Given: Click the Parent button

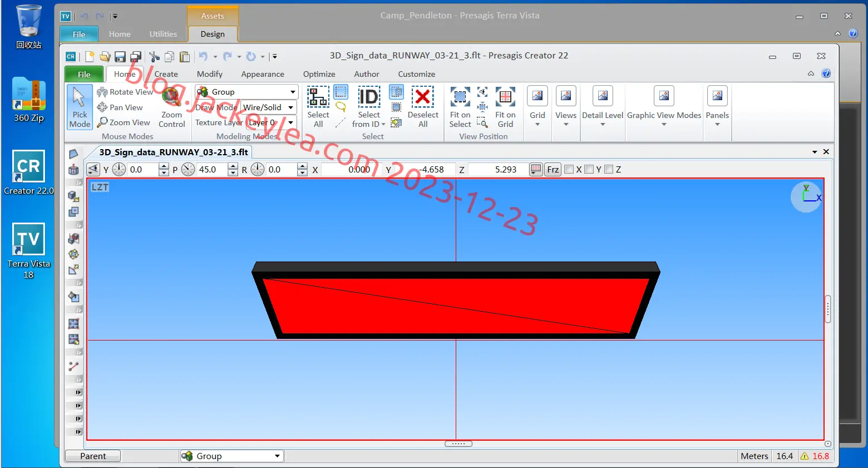Looking at the screenshot, I should tap(93, 456).
